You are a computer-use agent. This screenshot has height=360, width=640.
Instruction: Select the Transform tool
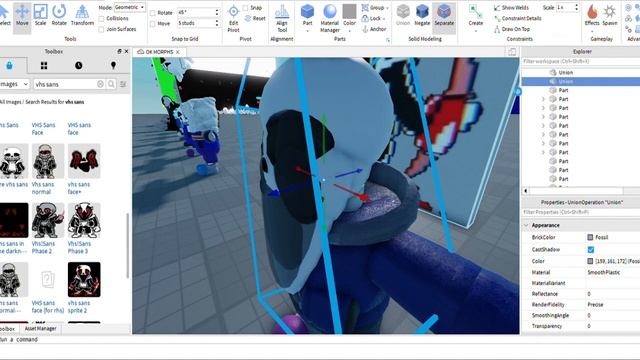[82, 16]
